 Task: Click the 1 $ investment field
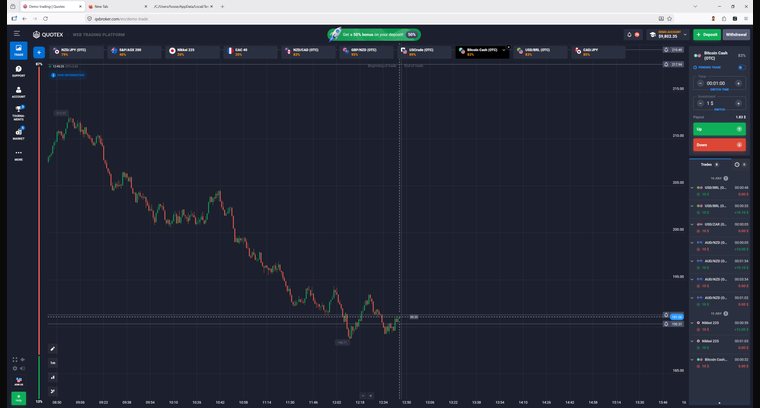pyautogui.click(x=719, y=103)
